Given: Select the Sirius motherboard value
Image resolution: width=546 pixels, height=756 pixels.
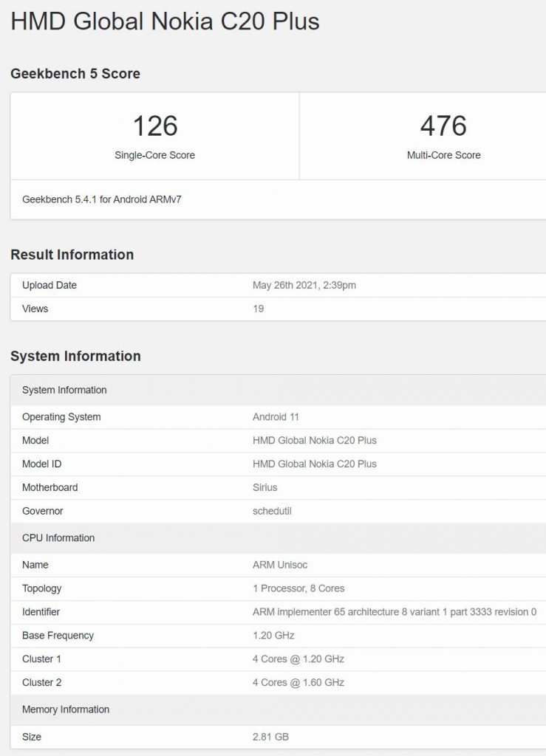Looking at the screenshot, I should [x=265, y=488].
